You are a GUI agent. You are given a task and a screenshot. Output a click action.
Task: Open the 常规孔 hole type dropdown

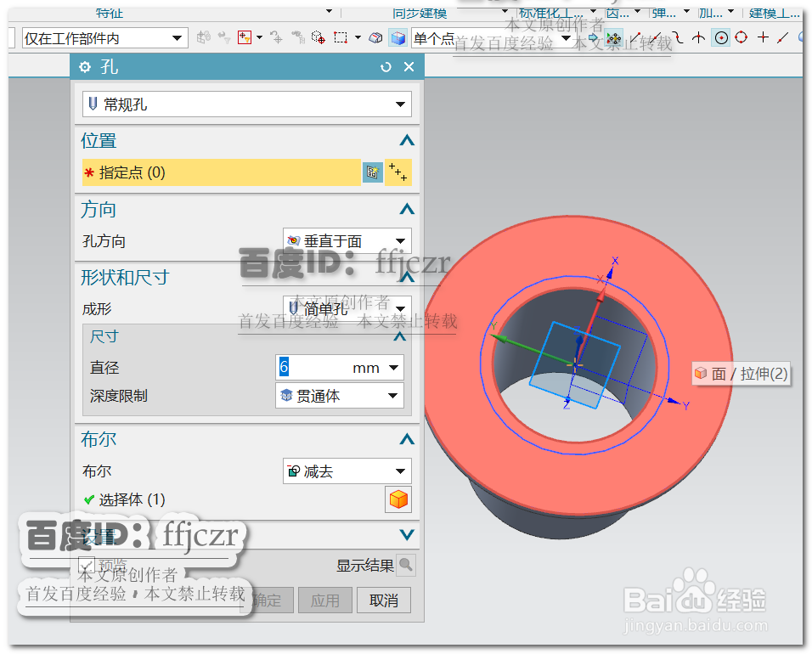click(x=399, y=102)
